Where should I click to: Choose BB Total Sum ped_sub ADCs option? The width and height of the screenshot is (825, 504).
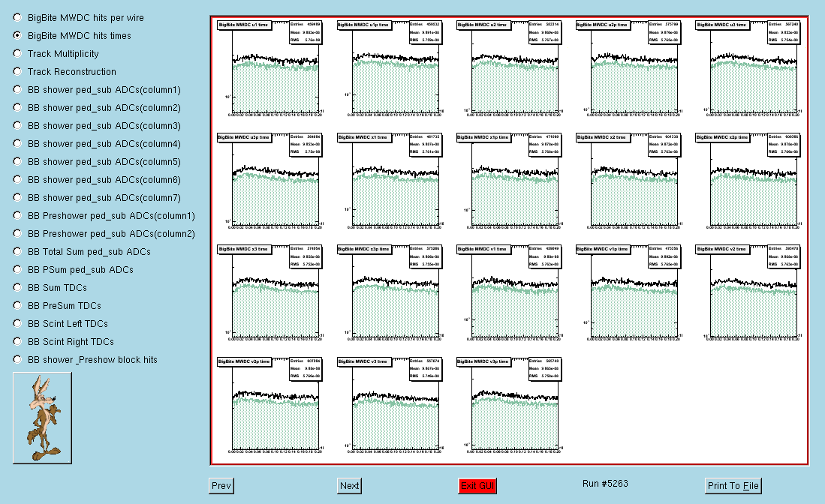click(17, 251)
